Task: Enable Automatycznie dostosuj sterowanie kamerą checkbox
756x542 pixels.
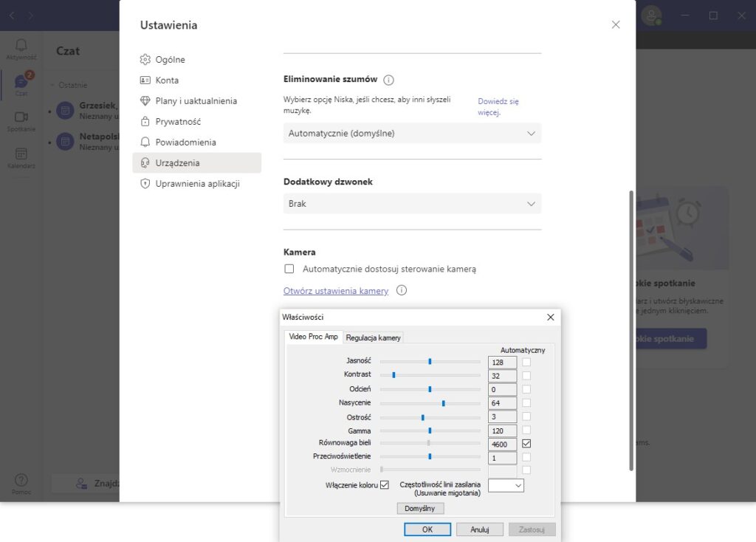Action: click(x=289, y=269)
